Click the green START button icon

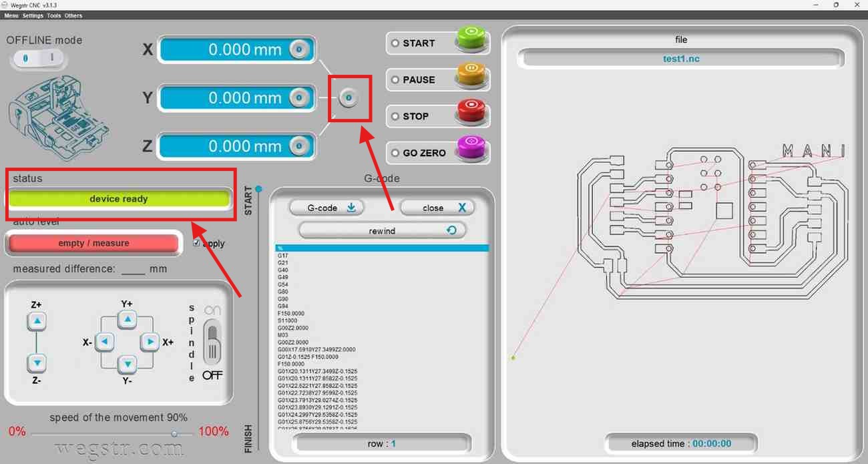tap(472, 40)
